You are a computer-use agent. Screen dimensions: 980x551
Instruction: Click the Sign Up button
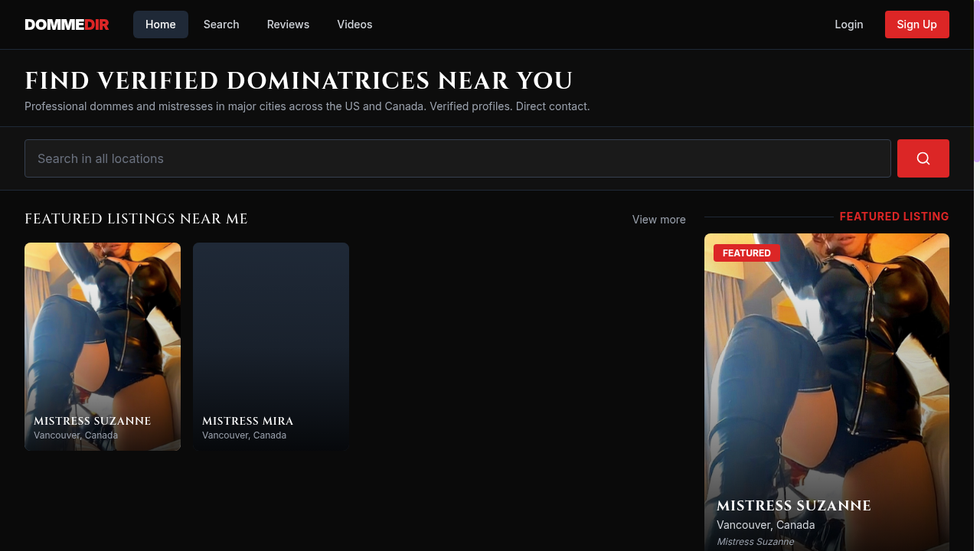point(916,24)
